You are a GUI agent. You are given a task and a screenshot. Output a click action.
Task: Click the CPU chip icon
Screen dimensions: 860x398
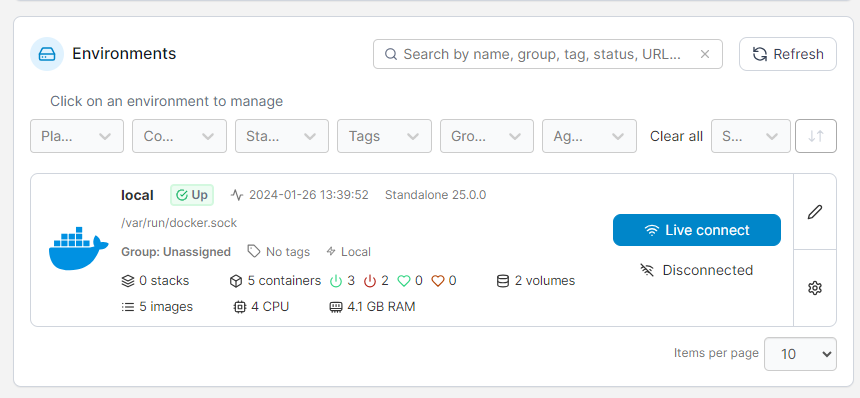240,307
